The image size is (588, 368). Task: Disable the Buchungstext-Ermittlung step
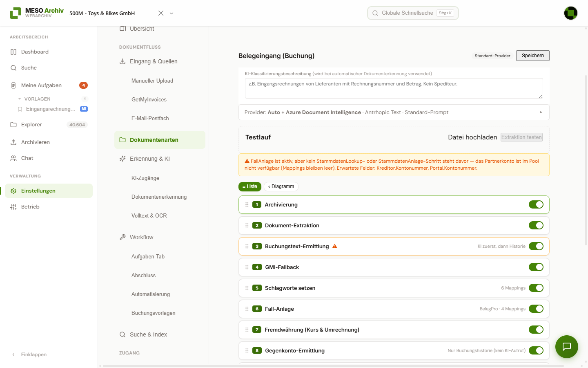tap(536, 246)
